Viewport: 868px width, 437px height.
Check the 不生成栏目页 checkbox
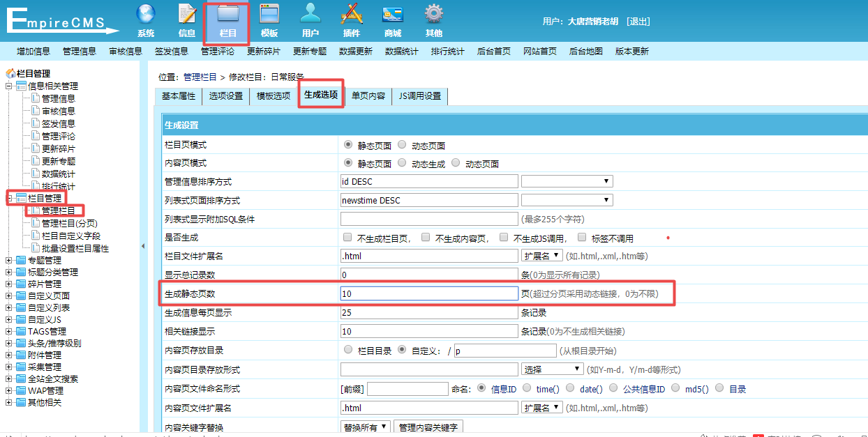point(347,238)
